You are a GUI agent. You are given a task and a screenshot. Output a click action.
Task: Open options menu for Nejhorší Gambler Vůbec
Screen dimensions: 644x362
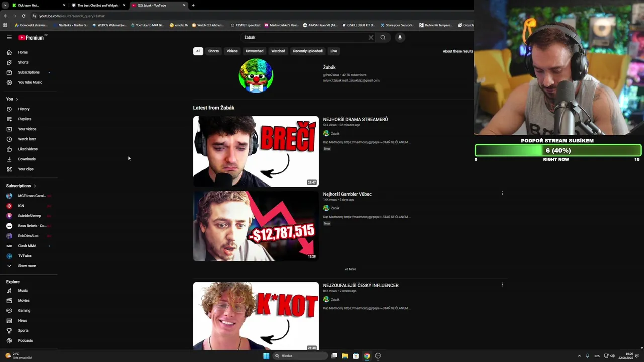coord(502,193)
